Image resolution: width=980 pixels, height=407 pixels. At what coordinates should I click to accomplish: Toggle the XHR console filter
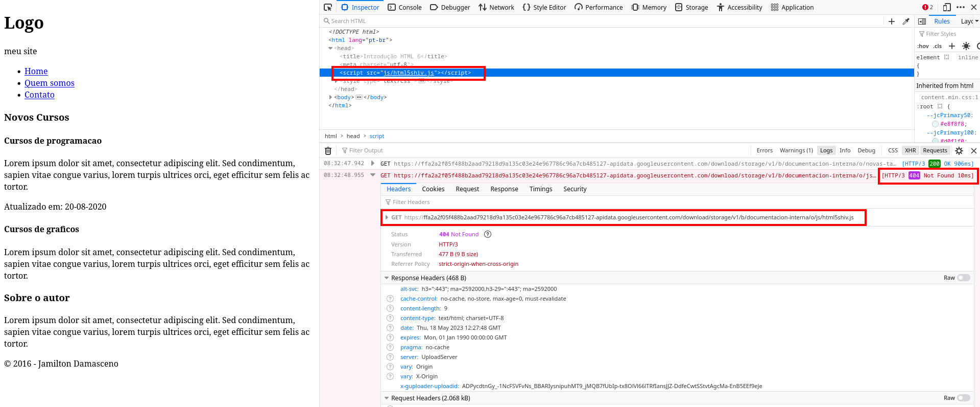click(x=911, y=150)
